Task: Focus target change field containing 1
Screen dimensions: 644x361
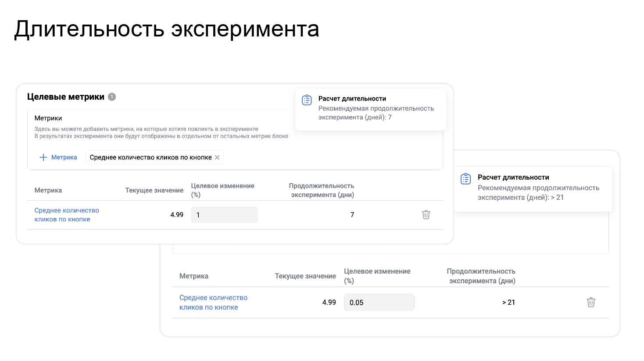Action: pos(224,215)
